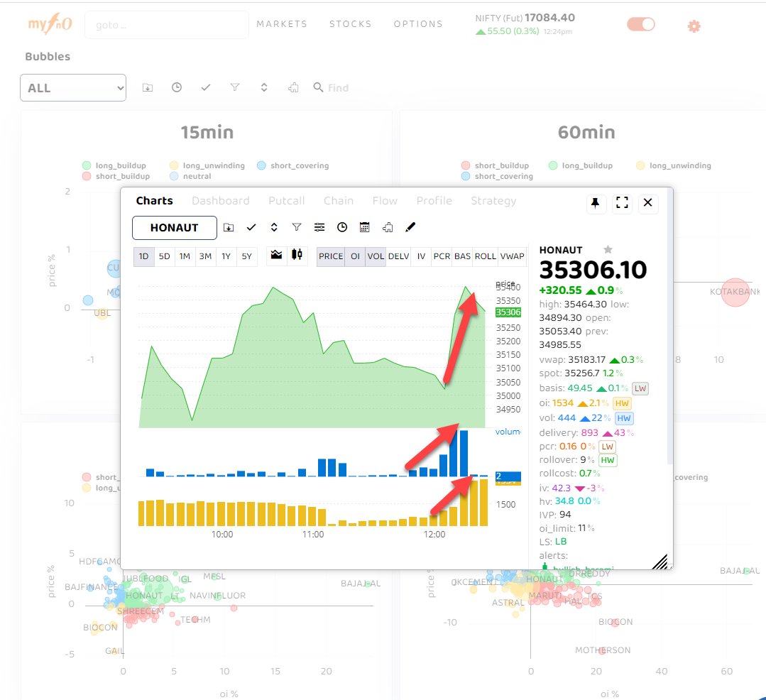The image size is (766, 700).
Task: Click the filter funnel in chart toolbar
Action: [x=297, y=227]
